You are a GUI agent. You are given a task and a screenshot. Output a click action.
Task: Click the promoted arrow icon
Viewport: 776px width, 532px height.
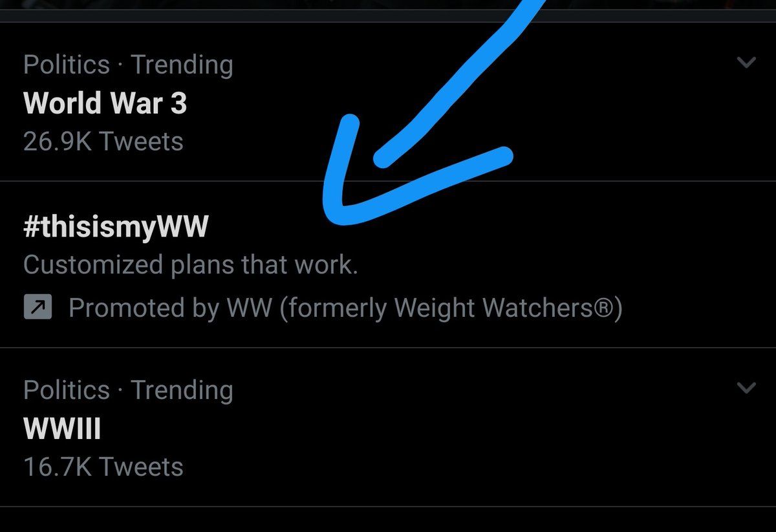coord(38,308)
